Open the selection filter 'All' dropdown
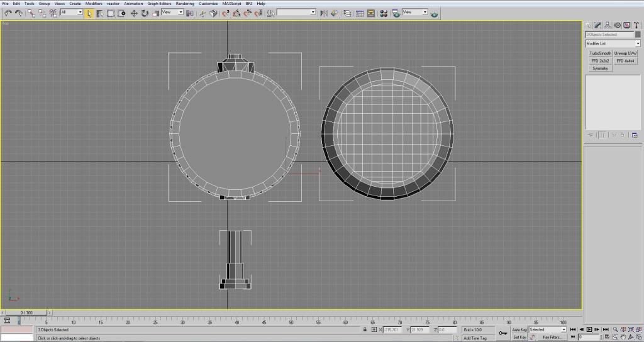 (72, 13)
